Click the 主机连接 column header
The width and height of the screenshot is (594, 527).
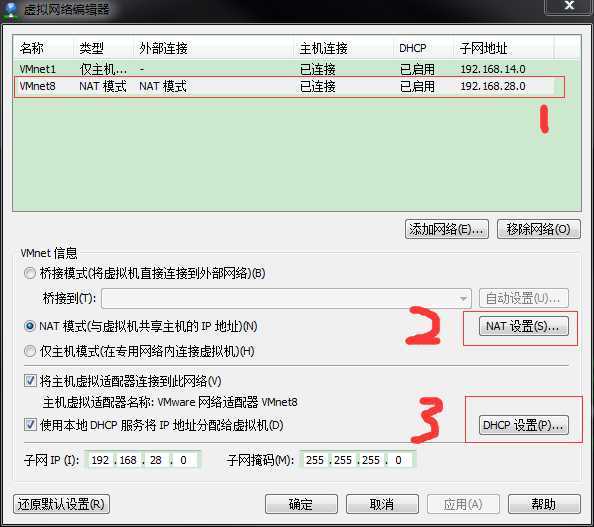click(x=344, y=48)
